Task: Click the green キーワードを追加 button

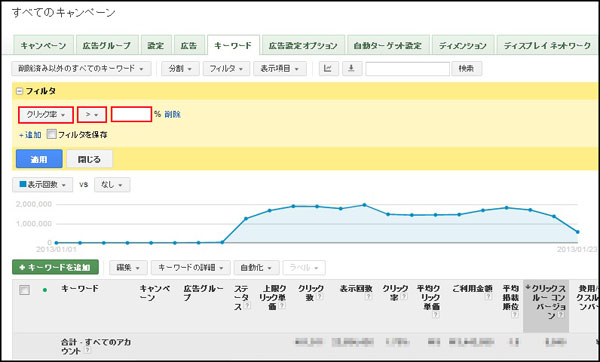Action: (x=55, y=267)
